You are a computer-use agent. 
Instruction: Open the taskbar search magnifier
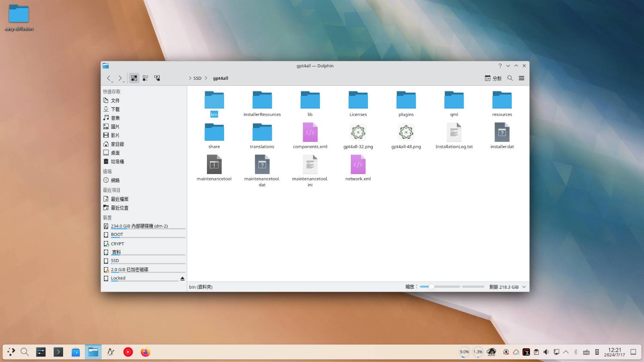[x=25, y=352]
